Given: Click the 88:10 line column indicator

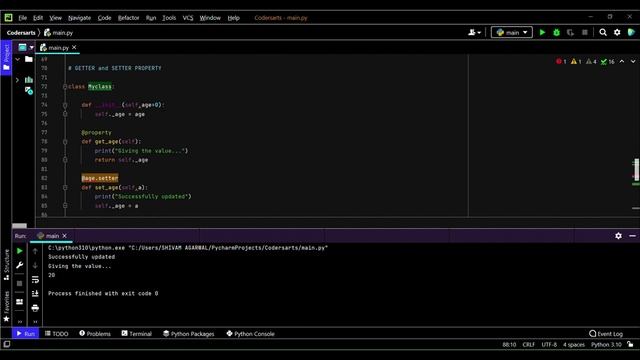Looking at the screenshot, I should click(x=509, y=344).
